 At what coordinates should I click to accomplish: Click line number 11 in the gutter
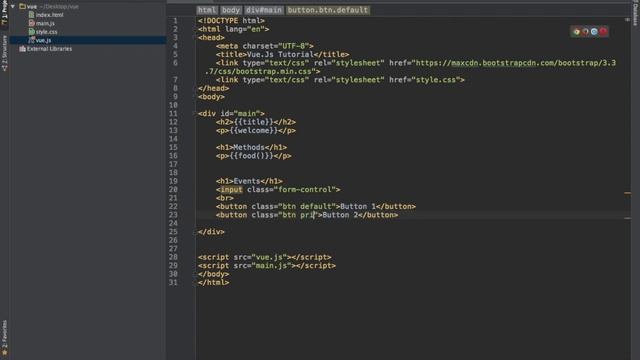click(x=173, y=113)
